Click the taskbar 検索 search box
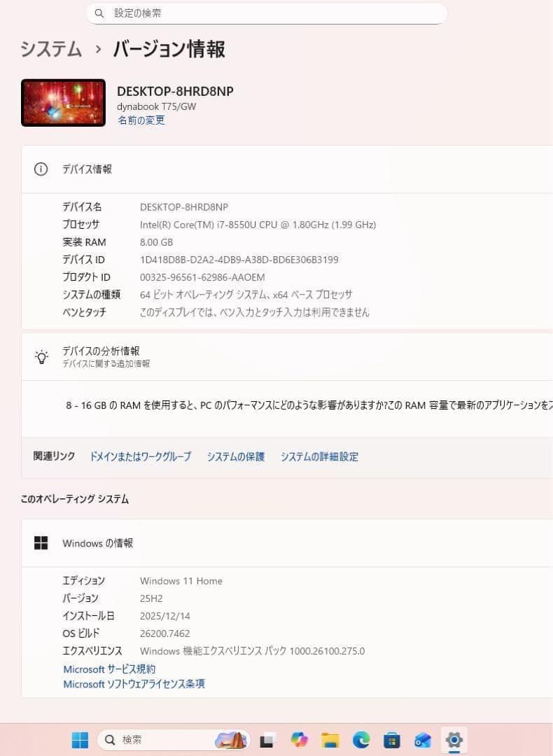 click(x=174, y=740)
